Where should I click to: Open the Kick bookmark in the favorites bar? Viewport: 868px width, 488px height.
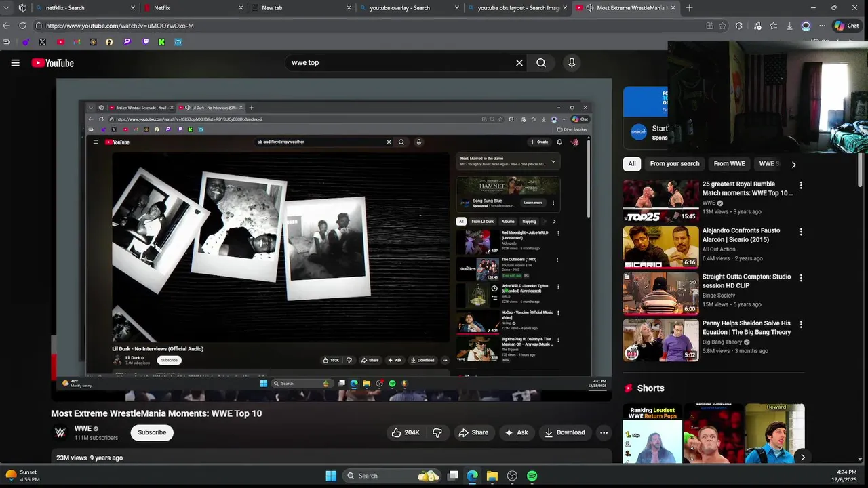[x=161, y=42]
